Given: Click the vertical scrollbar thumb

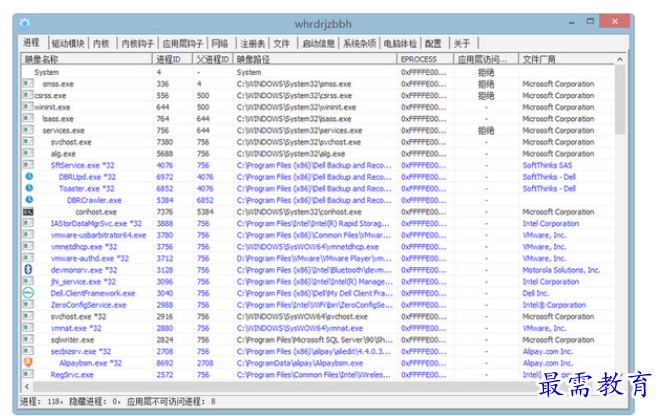Looking at the screenshot, I should click(x=620, y=100).
